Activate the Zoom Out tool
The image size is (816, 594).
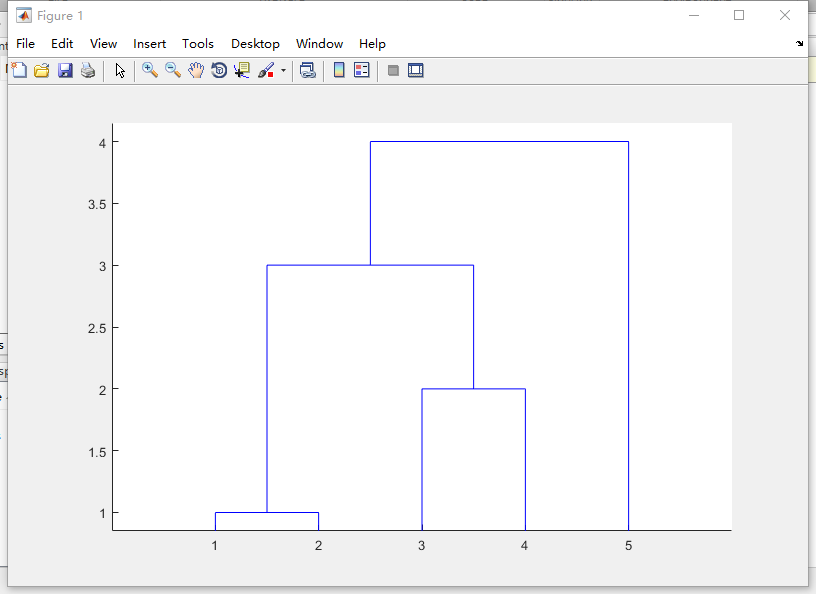(173, 70)
